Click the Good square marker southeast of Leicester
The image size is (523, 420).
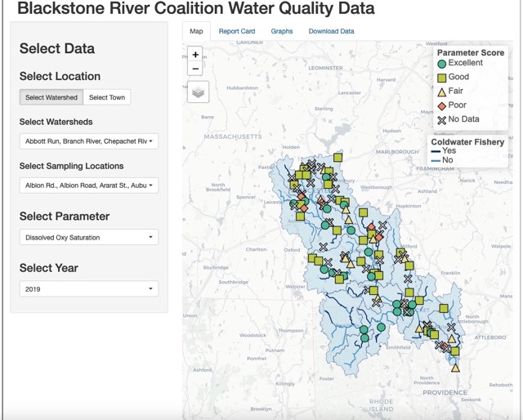[x=300, y=217]
